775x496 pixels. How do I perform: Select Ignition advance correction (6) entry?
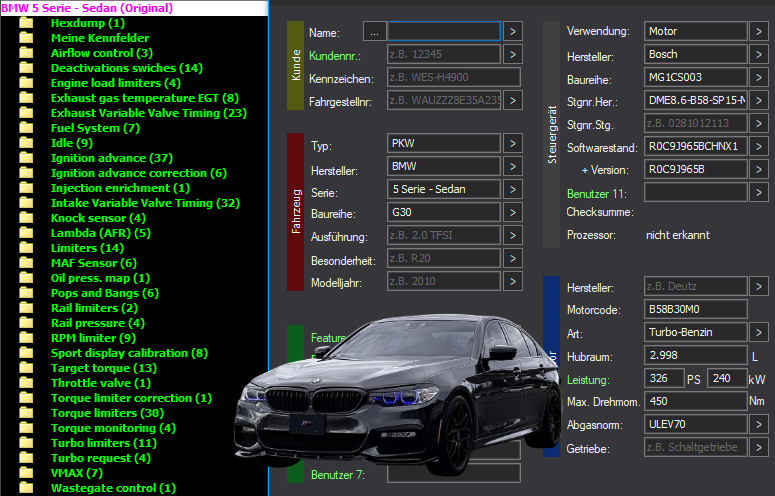click(x=139, y=173)
